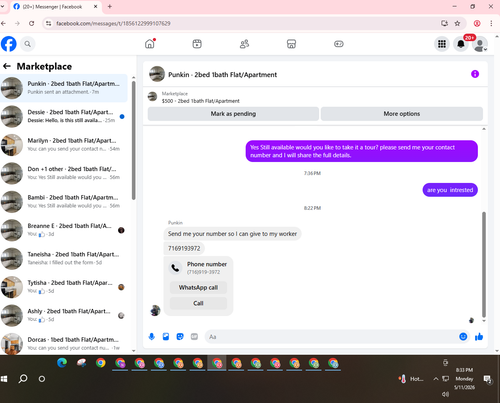Open Bambi conversation
The image size is (500, 403).
[x=64, y=202]
